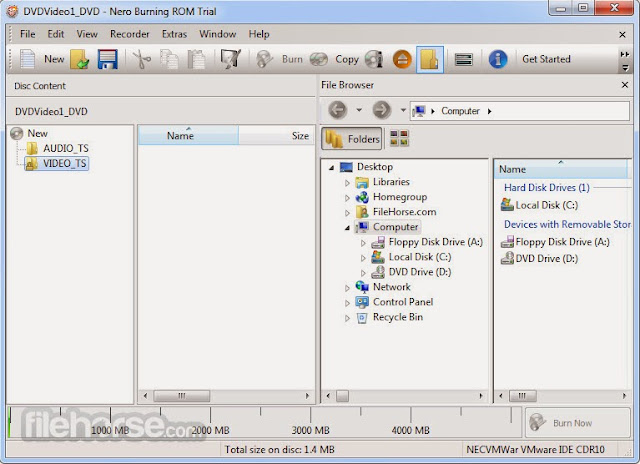Expand Floppy Disk Drive (A:) node

coord(363,243)
